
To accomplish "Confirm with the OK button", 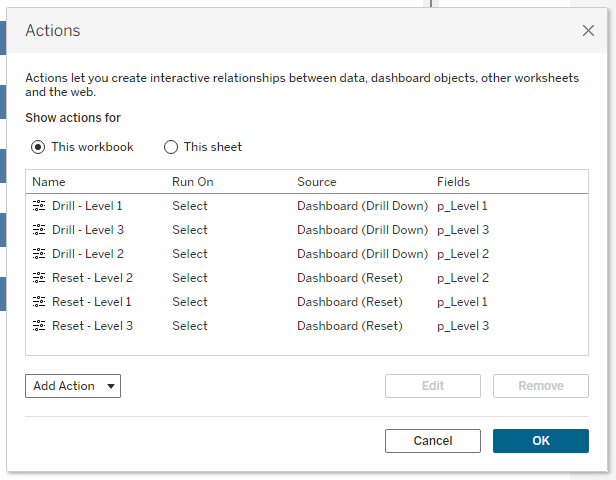I will pyautogui.click(x=541, y=441).
